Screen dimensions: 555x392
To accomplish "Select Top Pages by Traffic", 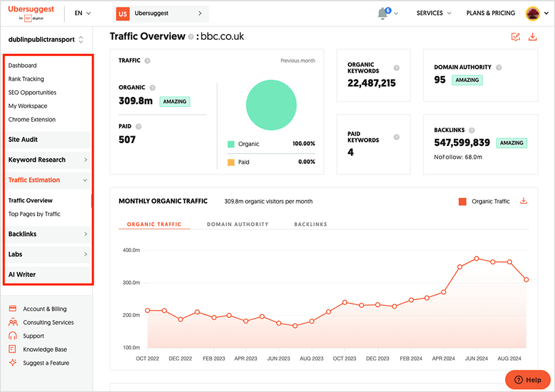I will tap(34, 213).
